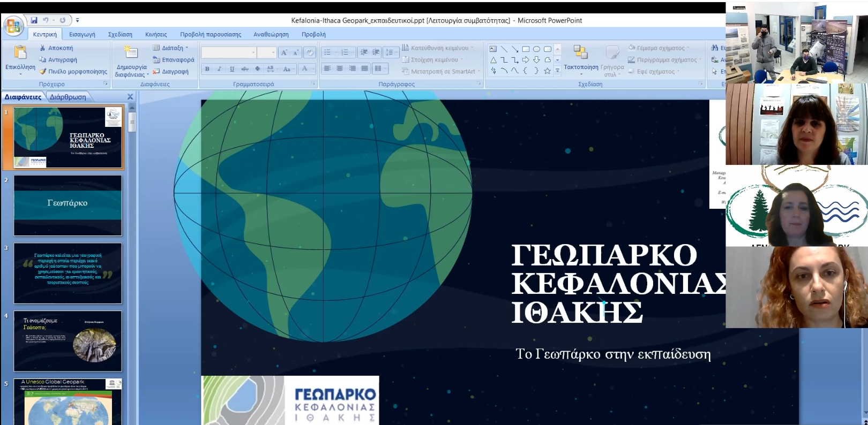
Task: Open the round Office button menu
Action: [x=13, y=26]
